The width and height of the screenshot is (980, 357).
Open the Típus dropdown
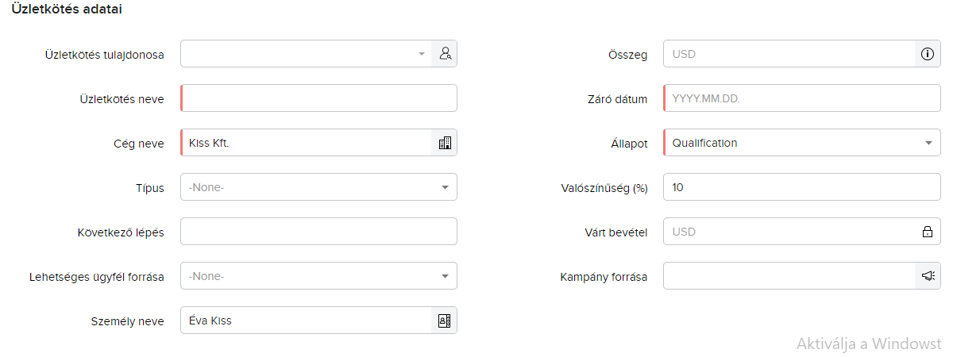point(318,187)
